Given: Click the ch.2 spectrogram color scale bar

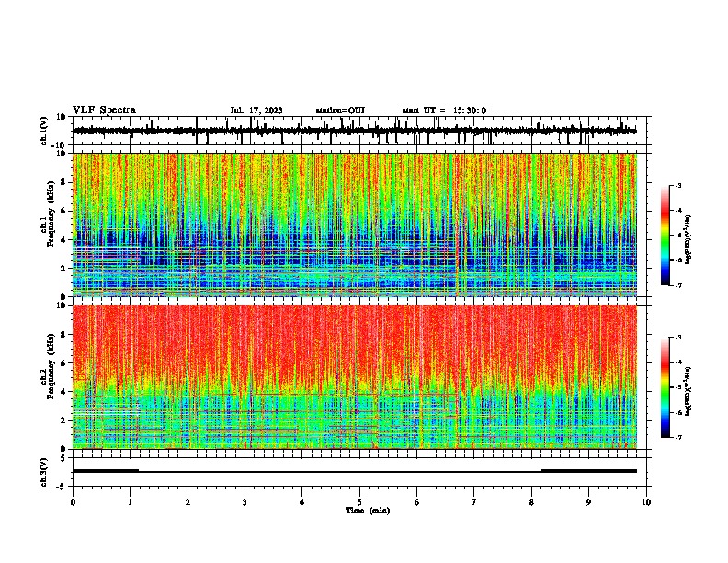Looking at the screenshot, I should point(665,387).
